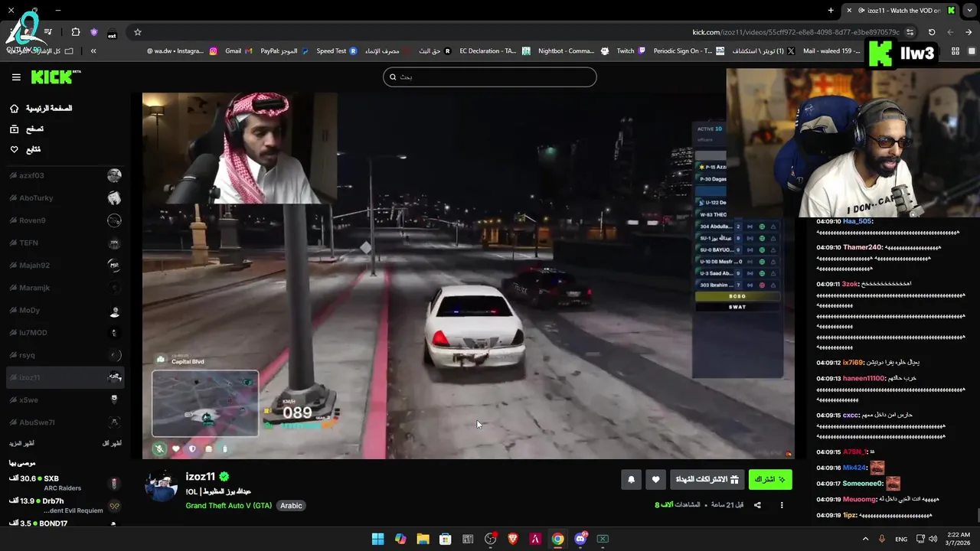980x551 pixels.
Task: Click the heart follow icon
Action: point(655,480)
